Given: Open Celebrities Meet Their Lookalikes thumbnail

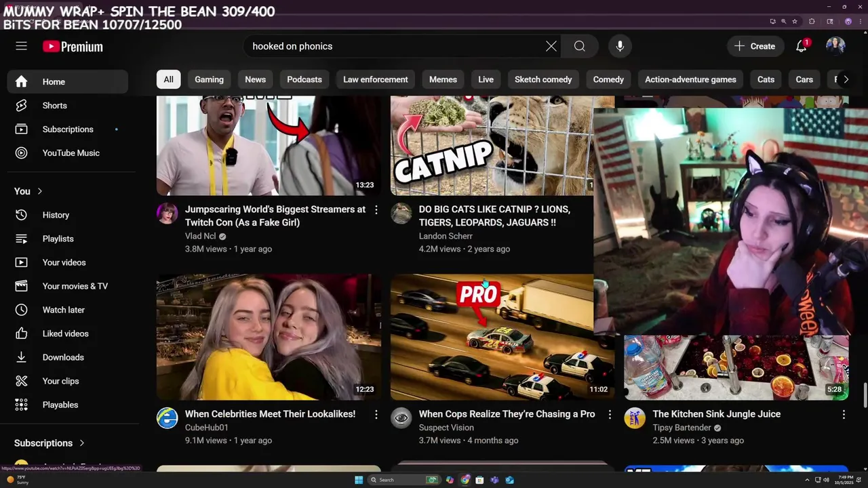Looking at the screenshot, I should (x=269, y=337).
